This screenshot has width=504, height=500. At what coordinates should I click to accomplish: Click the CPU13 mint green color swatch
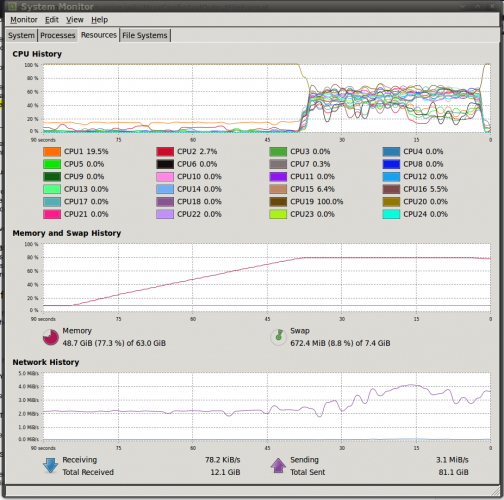52,189
